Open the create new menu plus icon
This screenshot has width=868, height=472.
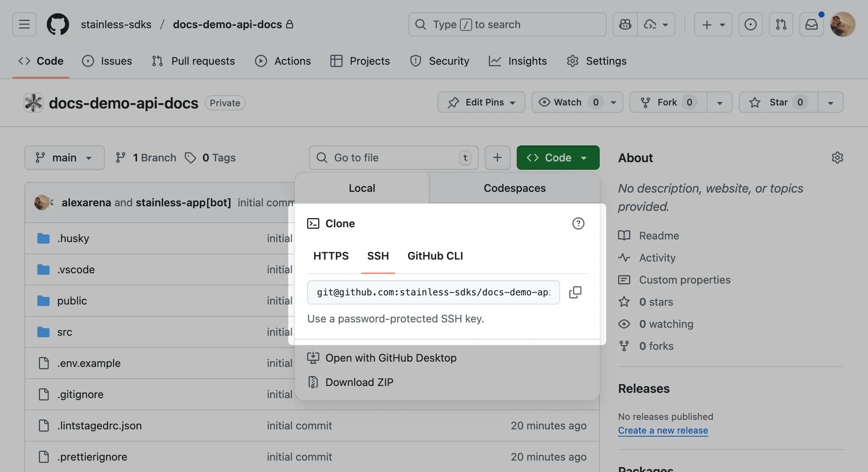tap(706, 24)
